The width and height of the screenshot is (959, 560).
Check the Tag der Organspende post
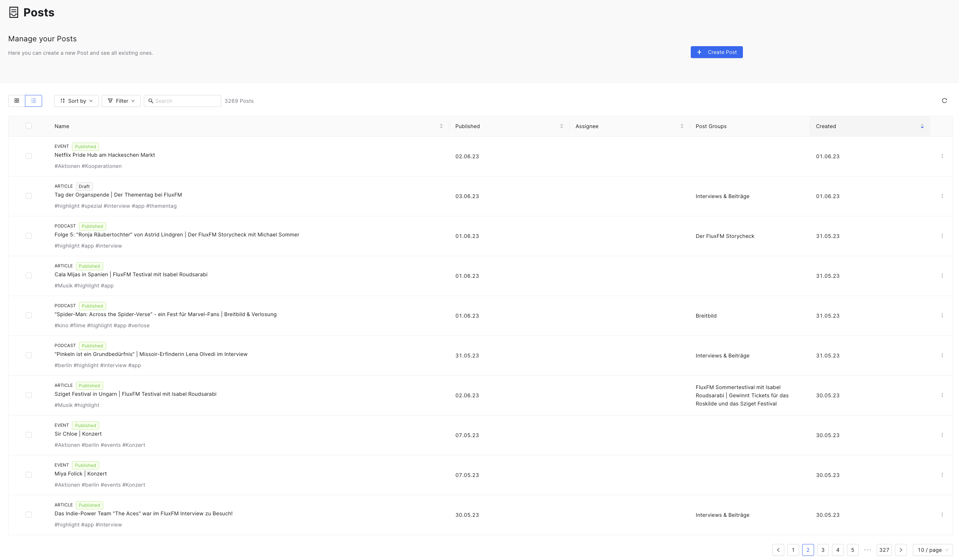tap(29, 196)
